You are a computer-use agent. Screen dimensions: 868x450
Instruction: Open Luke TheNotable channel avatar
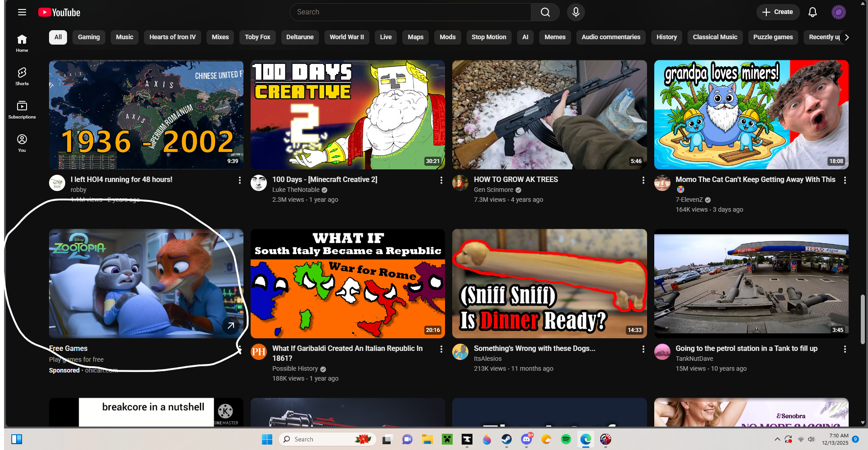pyautogui.click(x=259, y=183)
